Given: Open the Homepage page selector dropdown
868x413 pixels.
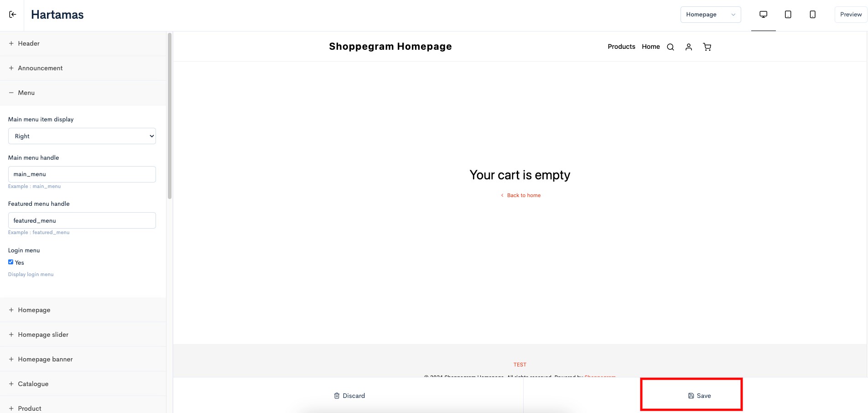Looking at the screenshot, I should [x=711, y=15].
